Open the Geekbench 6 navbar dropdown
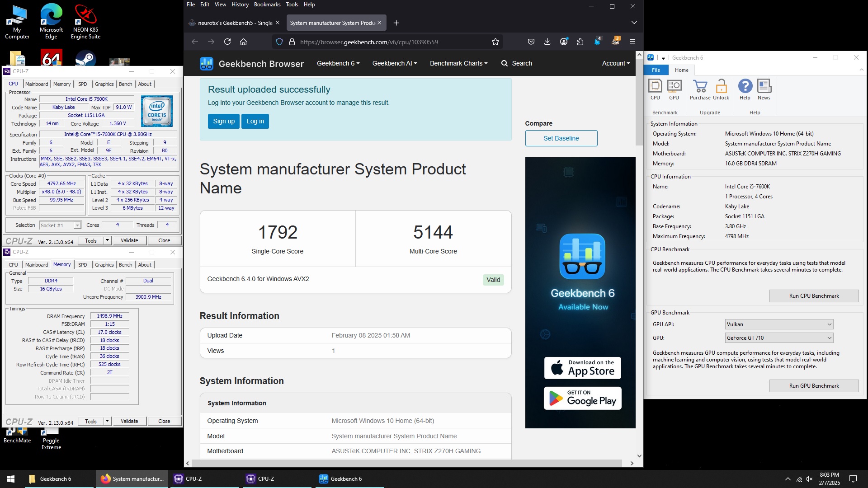Screen dimensions: 868x488 (338, 63)
